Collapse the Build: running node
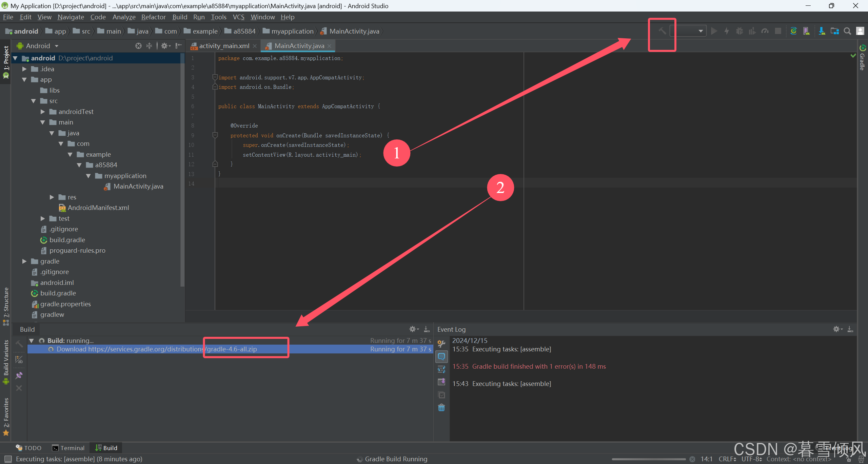 (32, 341)
